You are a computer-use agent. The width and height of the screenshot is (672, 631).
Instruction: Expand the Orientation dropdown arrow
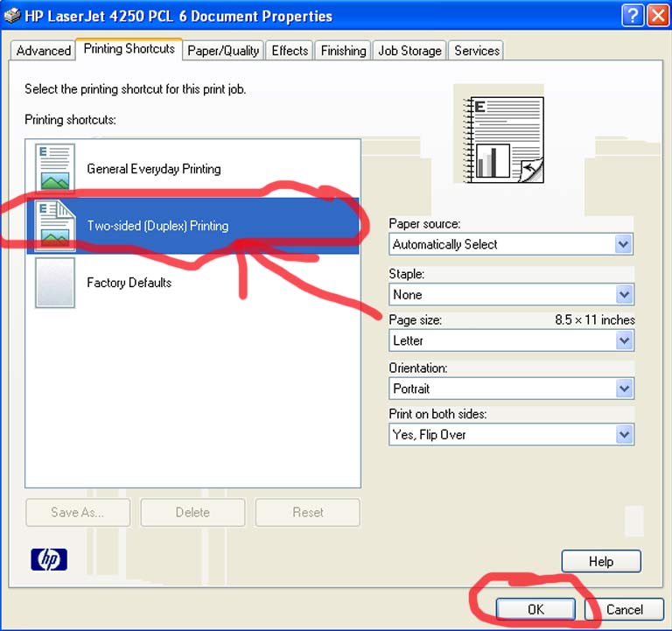point(624,389)
